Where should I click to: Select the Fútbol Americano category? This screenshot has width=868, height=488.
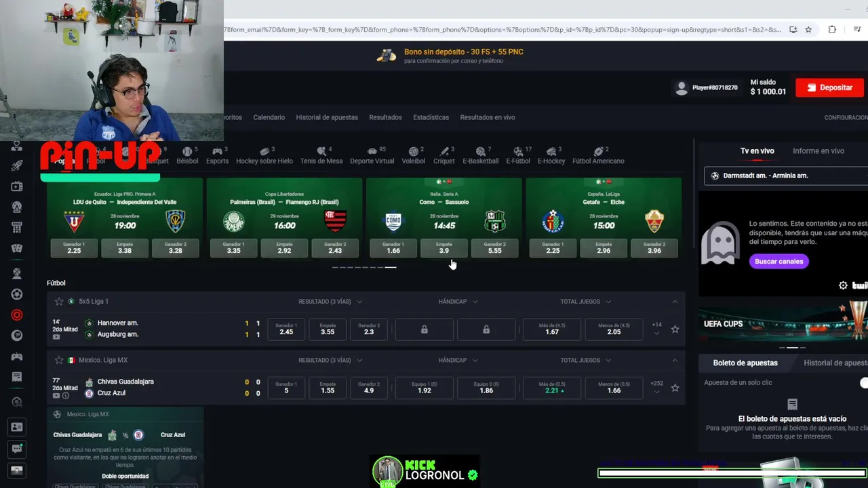(x=598, y=155)
